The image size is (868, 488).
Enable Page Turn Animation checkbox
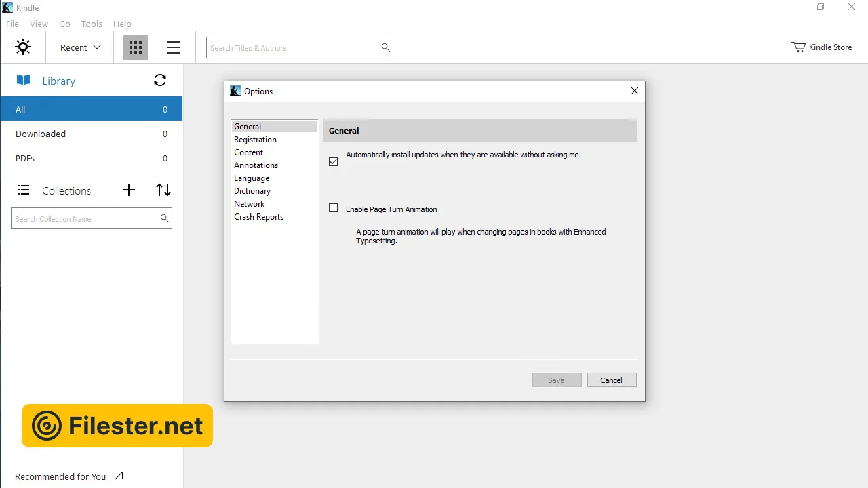click(x=333, y=209)
